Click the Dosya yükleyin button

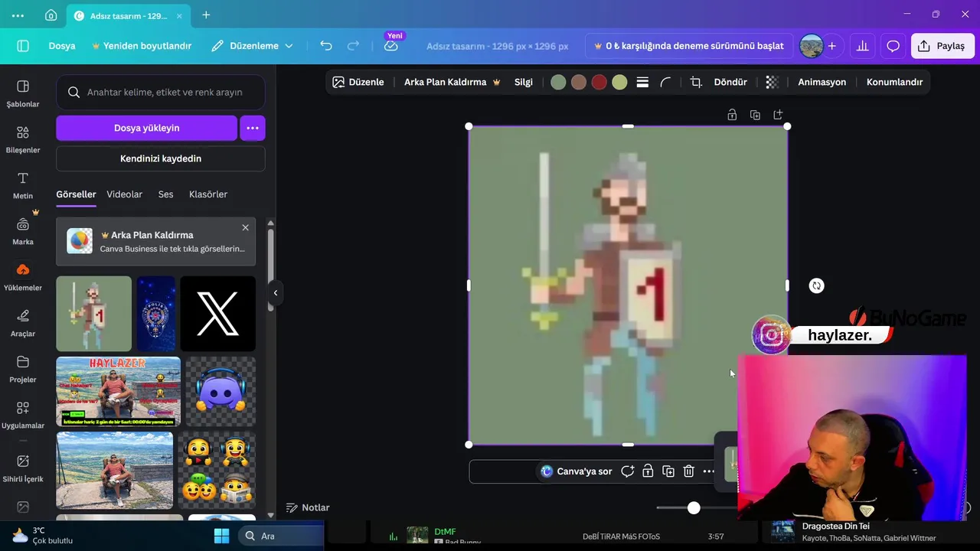pyautogui.click(x=146, y=128)
